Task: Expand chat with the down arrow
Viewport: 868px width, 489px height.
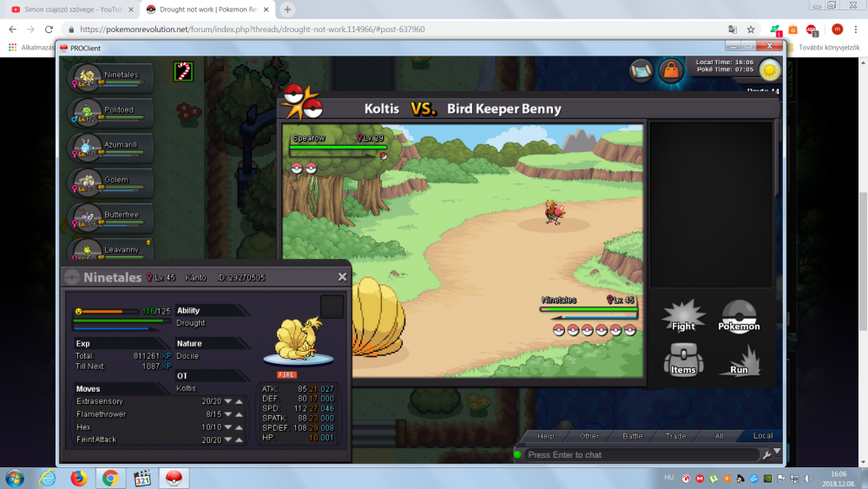Action: (777, 452)
